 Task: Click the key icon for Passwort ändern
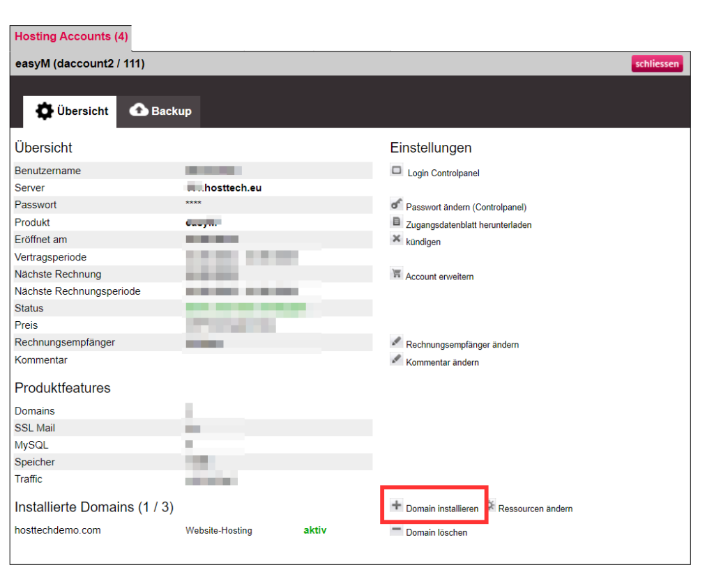[396, 205]
